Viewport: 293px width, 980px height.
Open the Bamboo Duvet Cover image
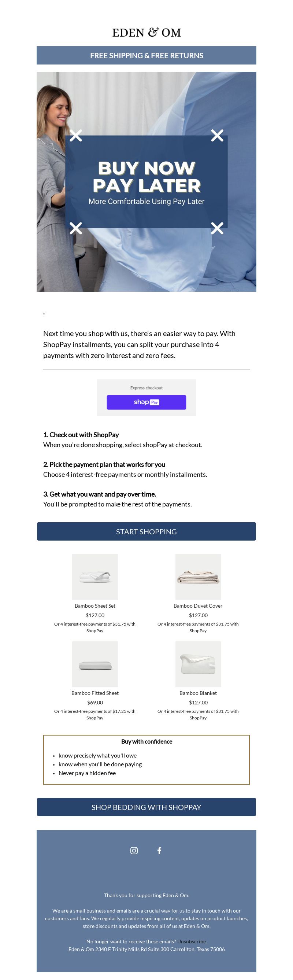click(198, 577)
